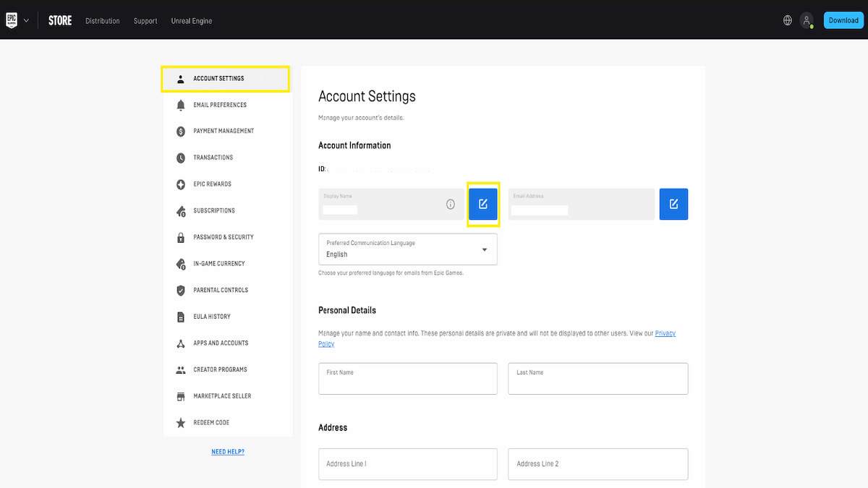Follow the Need Help? link
The width and height of the screenshot is (868, 488).
[x=228, y=452]
